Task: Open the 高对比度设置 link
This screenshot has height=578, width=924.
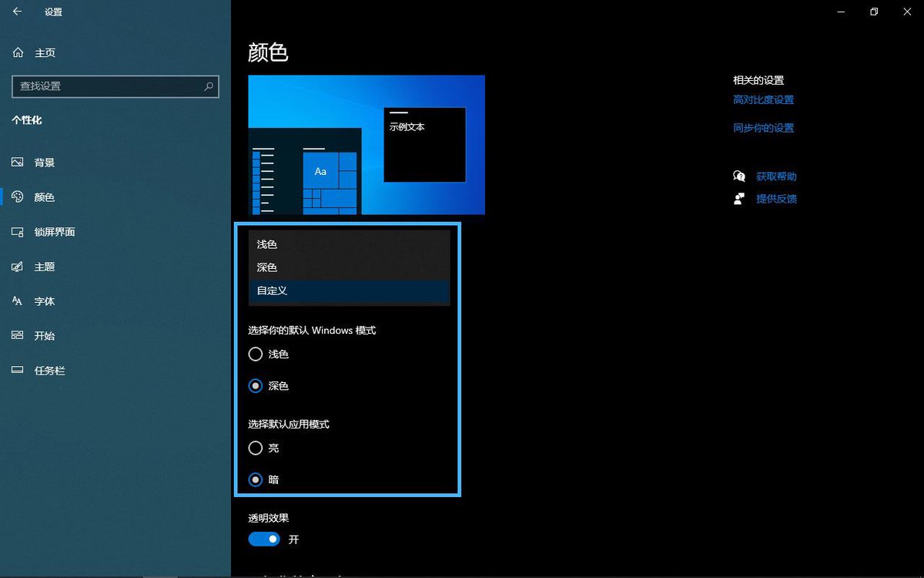Action: [x=763, y=100]
